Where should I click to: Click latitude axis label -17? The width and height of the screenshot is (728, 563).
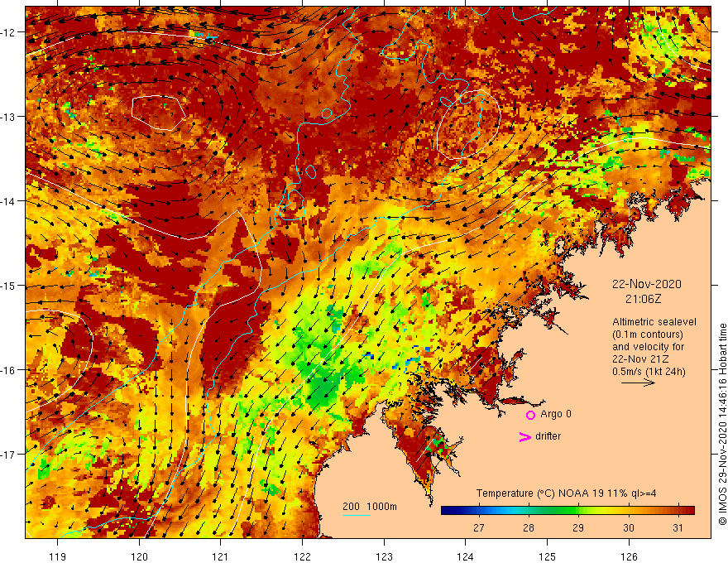click(x=8, y=455)
